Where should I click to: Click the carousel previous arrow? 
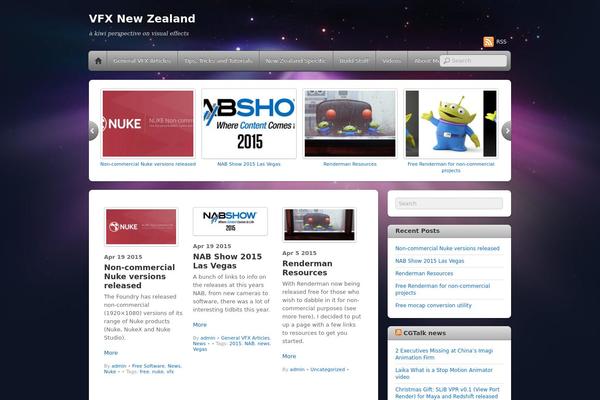pos(93,131)
